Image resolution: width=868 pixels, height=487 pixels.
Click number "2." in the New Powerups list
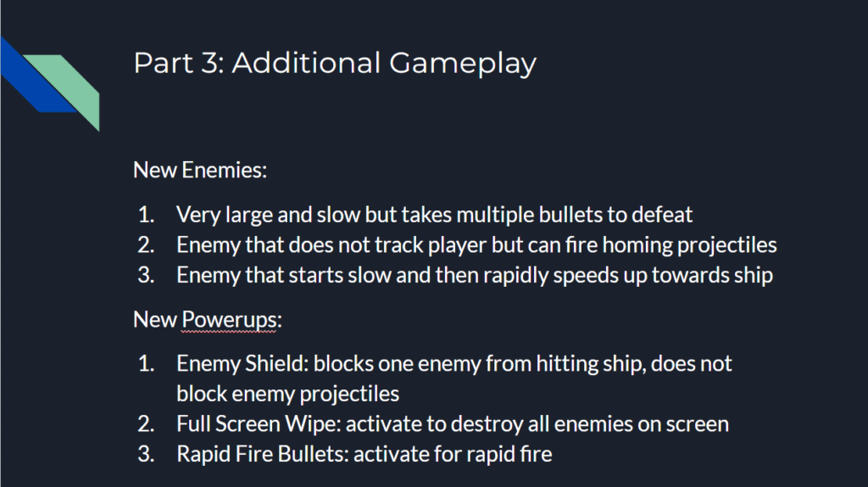(147, 423)
